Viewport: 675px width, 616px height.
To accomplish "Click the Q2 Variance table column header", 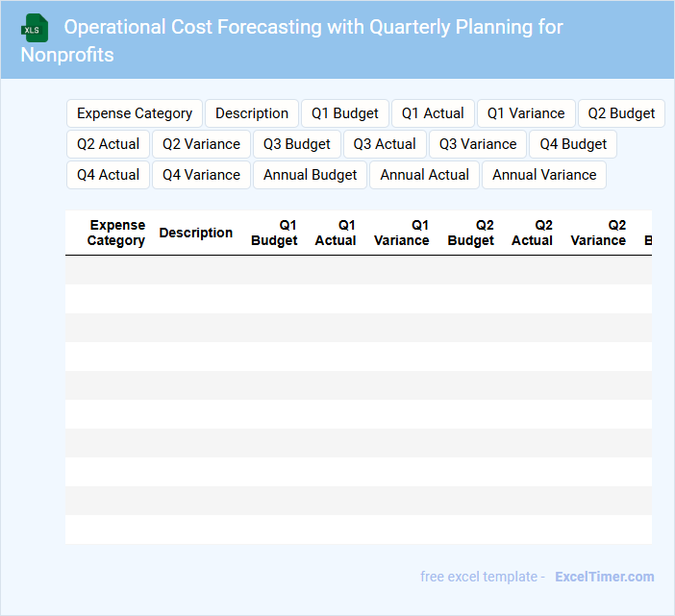I will [x=598, y=233].
